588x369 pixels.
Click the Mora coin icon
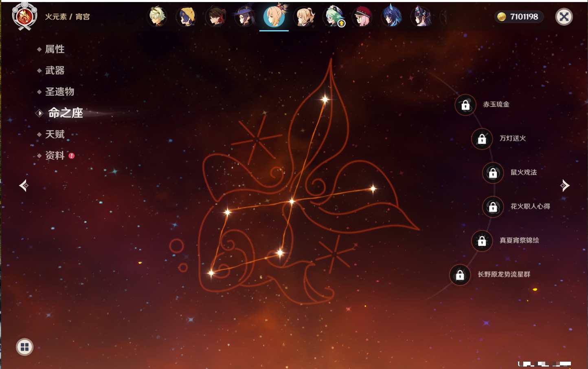(501, 17)
